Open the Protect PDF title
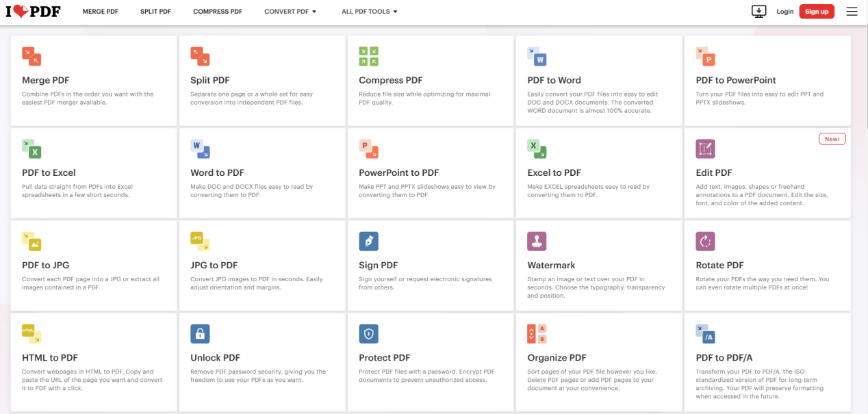The height and width of the screenshot is (414, 868). tap(385, 357)
